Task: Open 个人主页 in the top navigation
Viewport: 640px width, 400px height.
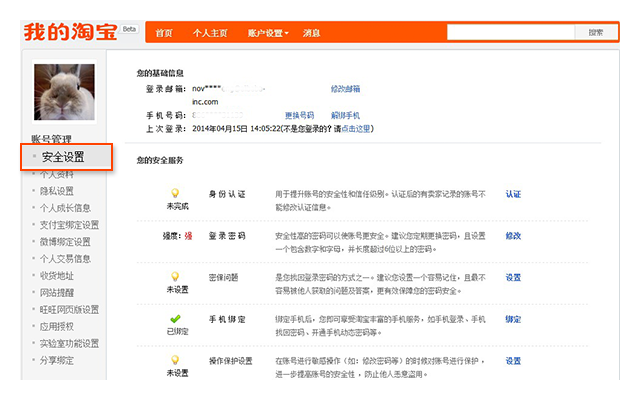Action: tap(211, 33)
